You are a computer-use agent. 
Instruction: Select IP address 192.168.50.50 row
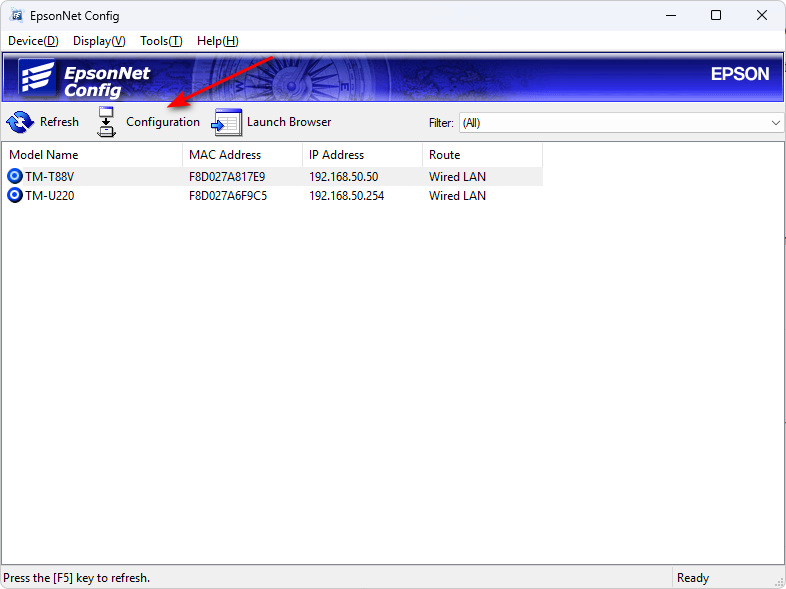(x=342, y=177)
